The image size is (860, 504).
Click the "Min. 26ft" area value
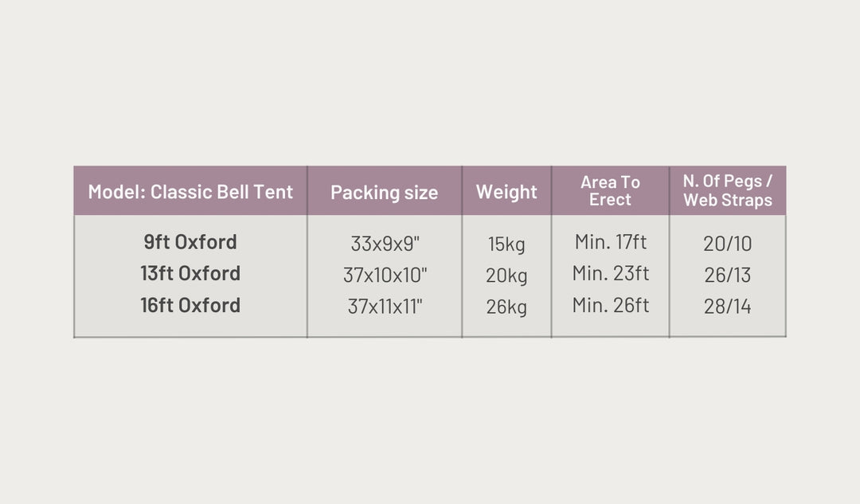611,306
